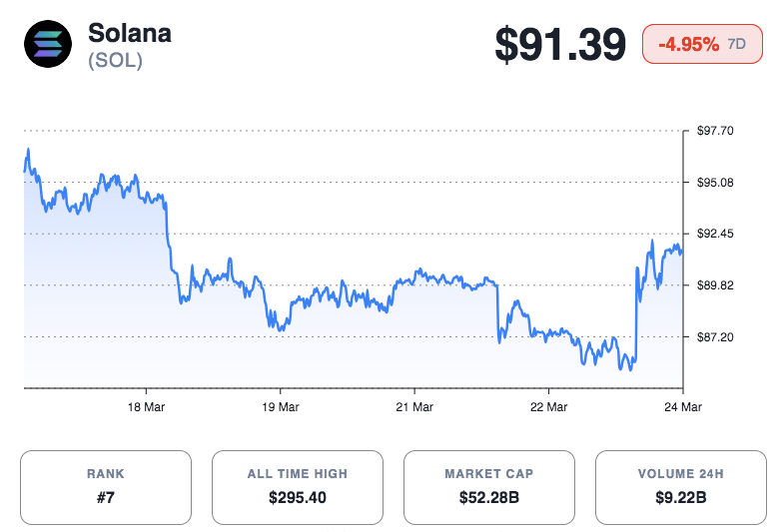The width and height of the screenshot is (783, 532).
Task: Click the 19 Mar date label
Action: pos(281,407)
